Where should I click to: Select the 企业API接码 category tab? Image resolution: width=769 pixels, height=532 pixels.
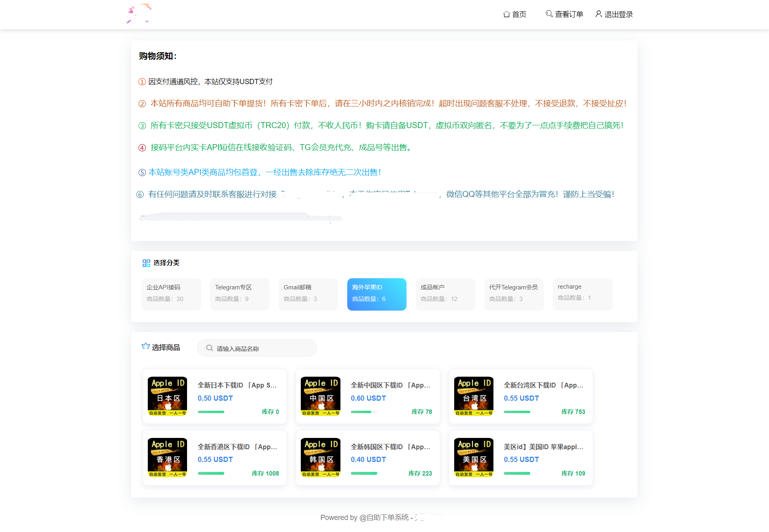point(171,294)
